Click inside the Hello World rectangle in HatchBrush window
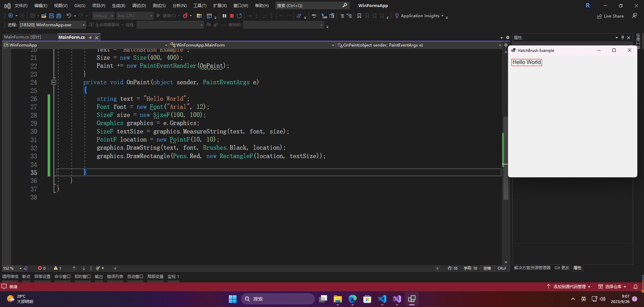This screenshot has height=307, width=644. pyautogui.click(x=527, y=62)
